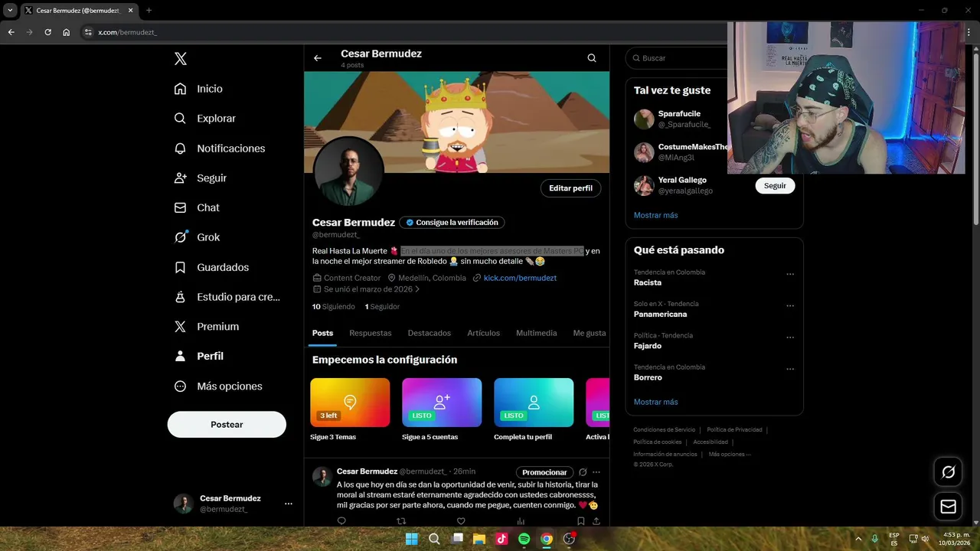Open account menu dots beside Cesar Bermudez
Viewport: 980px width, 551px height.
[x=289, y=504]
